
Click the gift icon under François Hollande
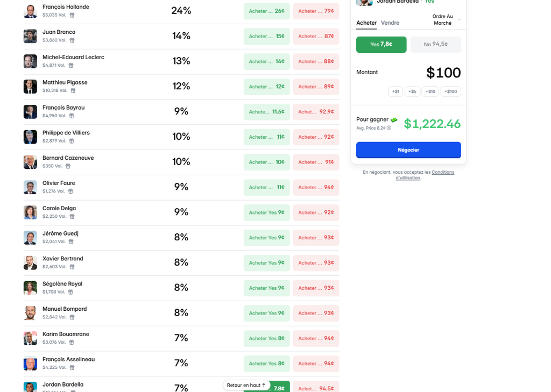tap(72, 15)
